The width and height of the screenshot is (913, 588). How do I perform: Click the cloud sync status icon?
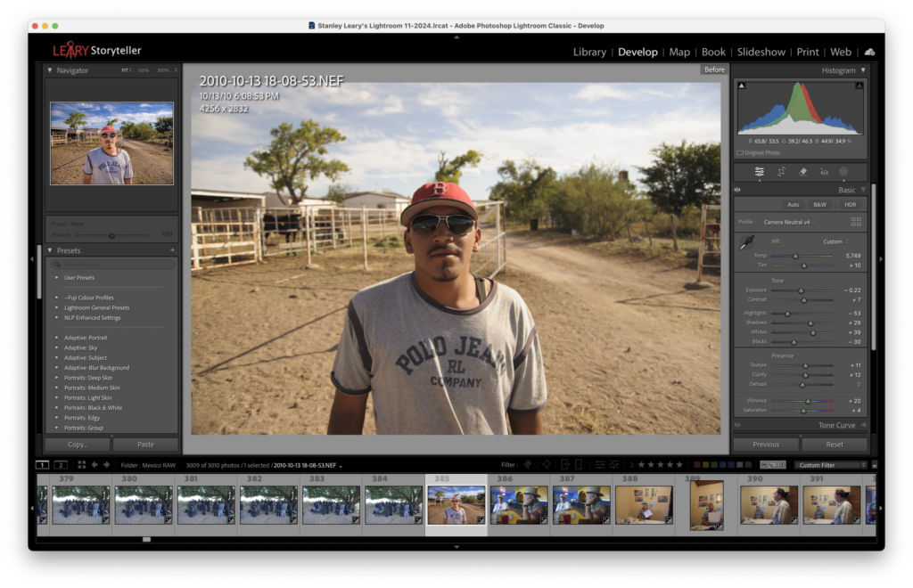point(870,52)
